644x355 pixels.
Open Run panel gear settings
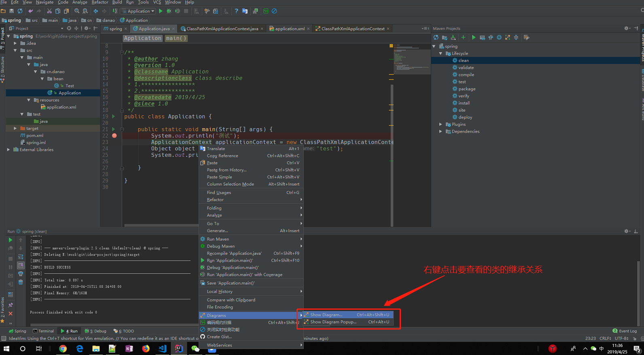[627, 231]
